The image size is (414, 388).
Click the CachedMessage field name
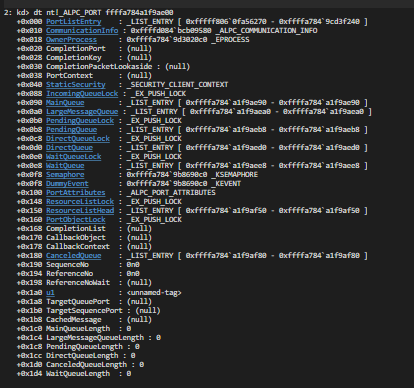74,320
